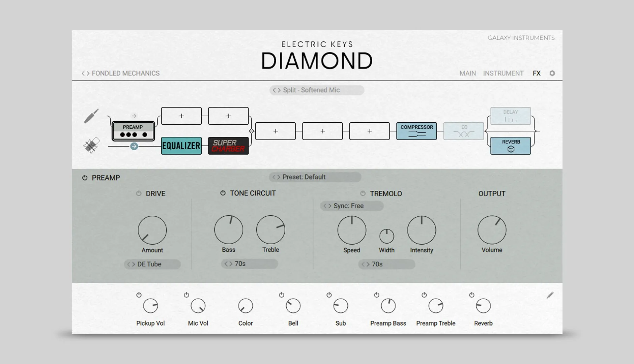Select the Compressor effect module
634x364 pixels.
(416, 131)
